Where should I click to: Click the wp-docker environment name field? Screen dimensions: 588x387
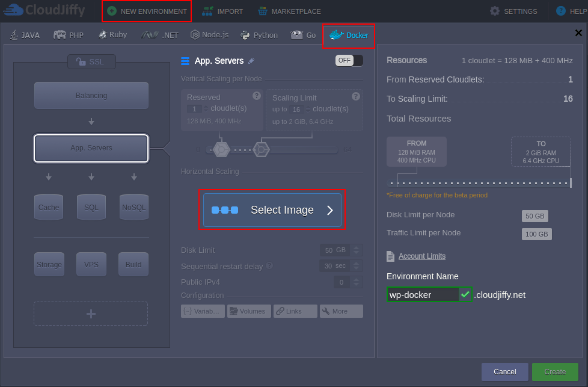[x=423, y=295]
